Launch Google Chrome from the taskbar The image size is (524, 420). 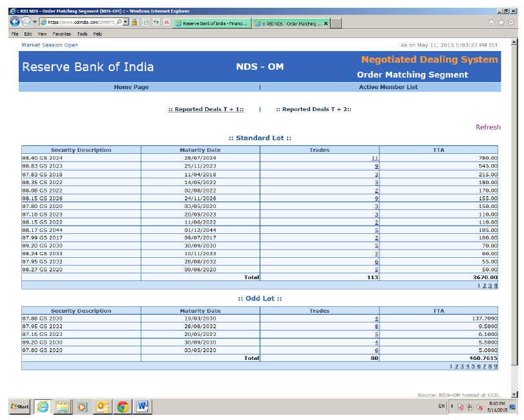pyautogui.click(x=123, y=406)
